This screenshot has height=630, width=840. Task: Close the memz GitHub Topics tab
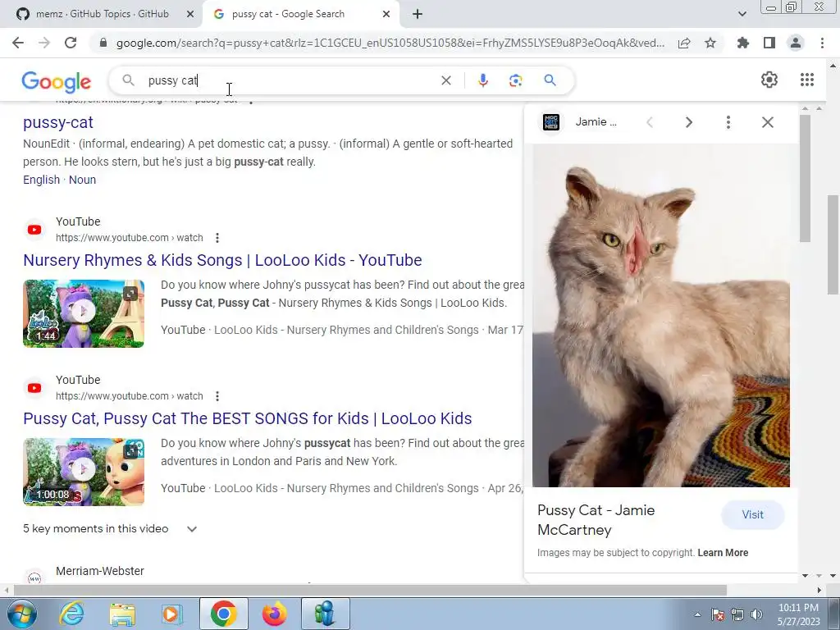pyautogui.click(x=190, y=14)
